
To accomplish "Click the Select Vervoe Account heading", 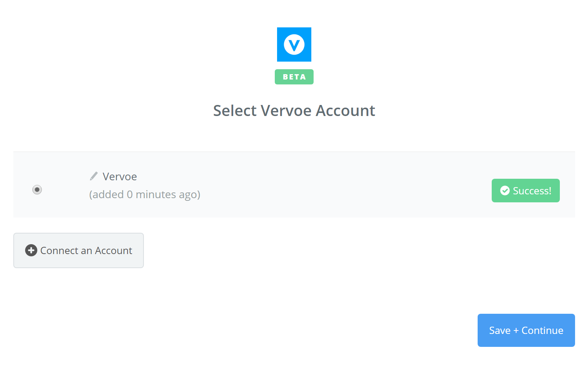I will (x=294, y=110).
